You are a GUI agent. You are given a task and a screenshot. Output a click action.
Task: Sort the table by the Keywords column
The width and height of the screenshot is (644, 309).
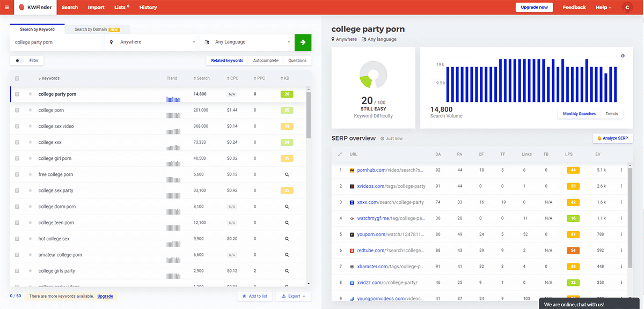click(x=49, y=78)
